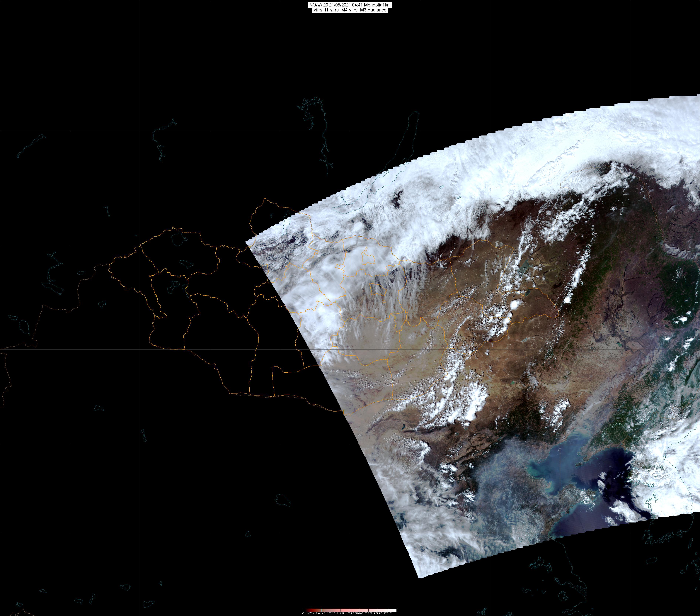Click the 04:41 time in the header
This screenshot has height=616, width=700.
pos(357,5)
